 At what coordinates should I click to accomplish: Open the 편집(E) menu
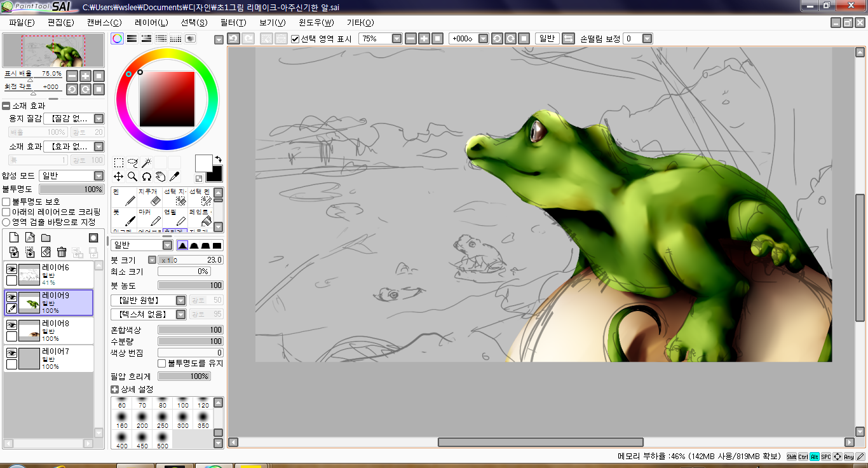tap(60, 22)
